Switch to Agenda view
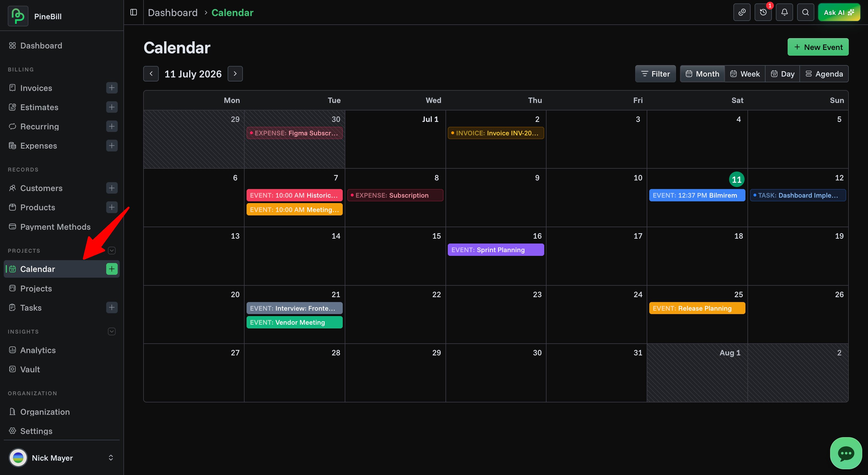Screen dimensions: 868x475 click(x=824, y=74)
